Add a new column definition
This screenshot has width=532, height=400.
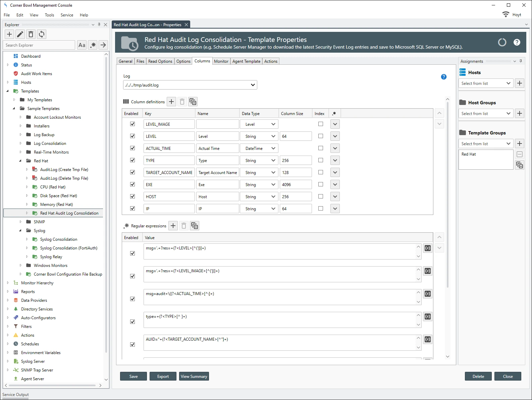pyautogui.click(x=171, y=102)
